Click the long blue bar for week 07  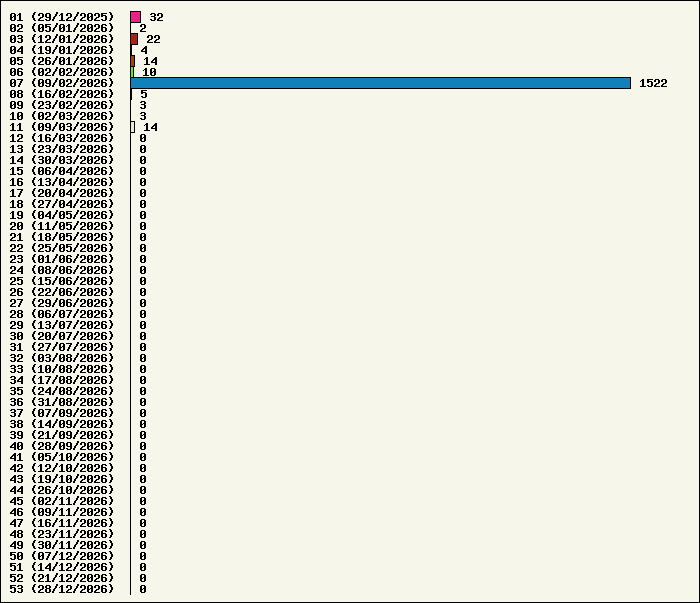coord(380,83)
